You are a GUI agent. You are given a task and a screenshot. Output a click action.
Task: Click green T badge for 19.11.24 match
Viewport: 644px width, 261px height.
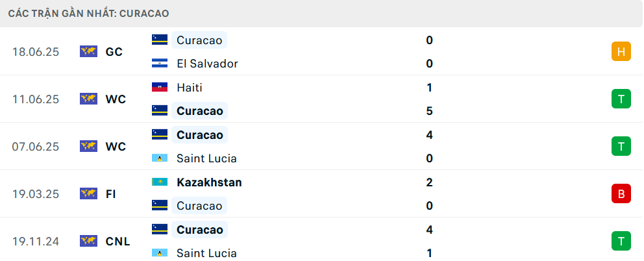tap(621, 241)
